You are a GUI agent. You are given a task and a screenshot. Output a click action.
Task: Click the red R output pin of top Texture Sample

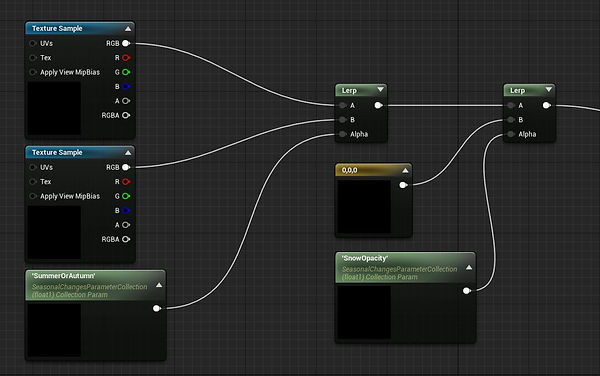tap(126, 58)
